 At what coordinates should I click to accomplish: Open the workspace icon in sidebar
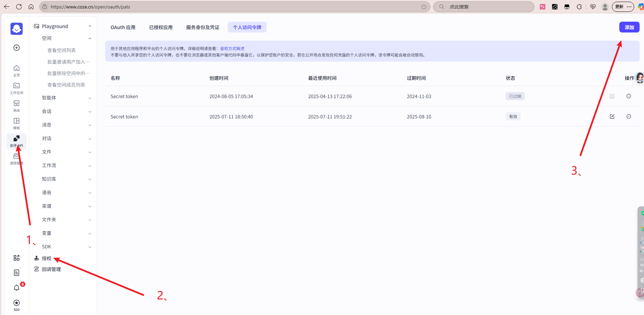coord(16,88)
